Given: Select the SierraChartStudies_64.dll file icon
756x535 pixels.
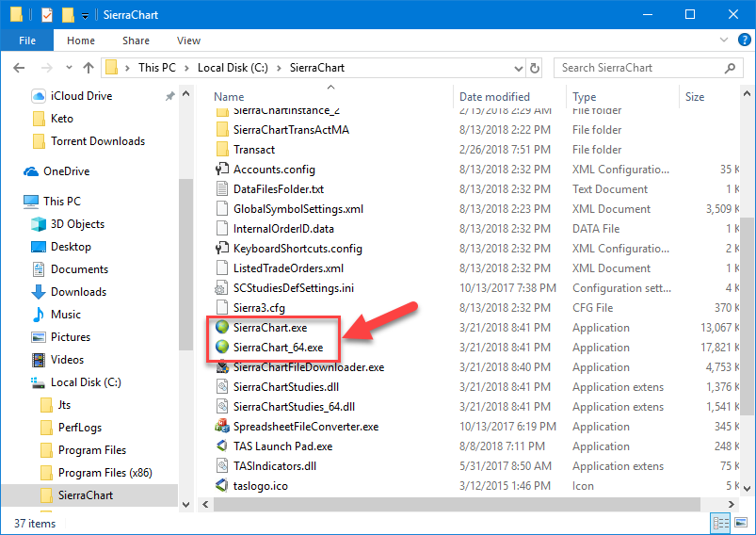Looking at the screenshot, I should click(x=222, y=407).
